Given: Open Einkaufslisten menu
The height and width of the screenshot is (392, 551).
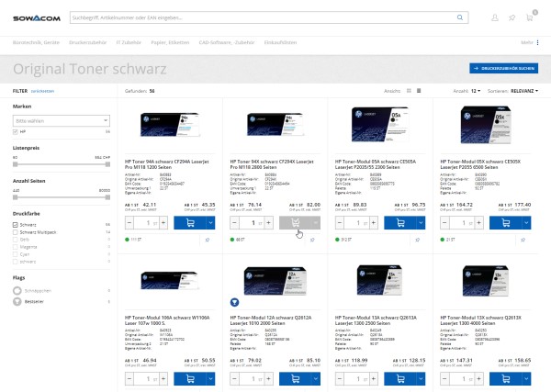Looking at the screenshot, I should coord(280,42).
